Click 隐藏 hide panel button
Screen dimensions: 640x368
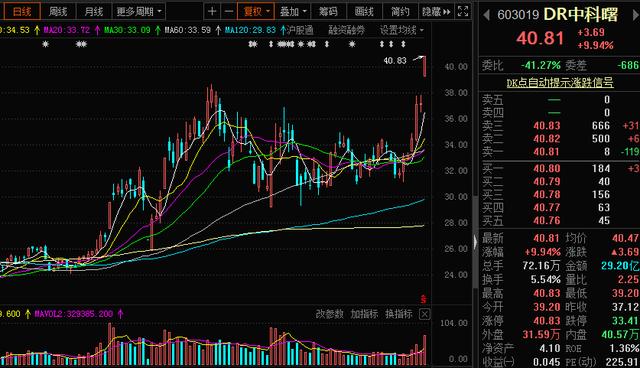[x=436, y=11]
